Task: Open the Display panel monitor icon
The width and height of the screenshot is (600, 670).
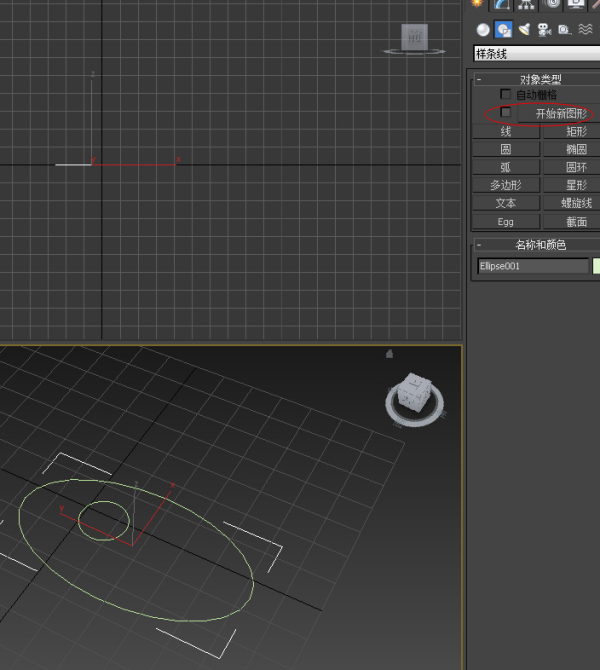Action: 576,4
